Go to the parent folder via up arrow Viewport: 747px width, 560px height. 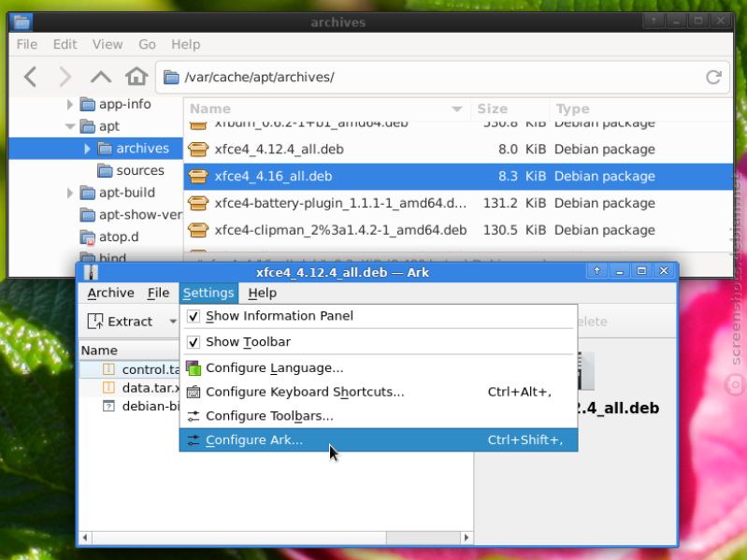(101, 77)
